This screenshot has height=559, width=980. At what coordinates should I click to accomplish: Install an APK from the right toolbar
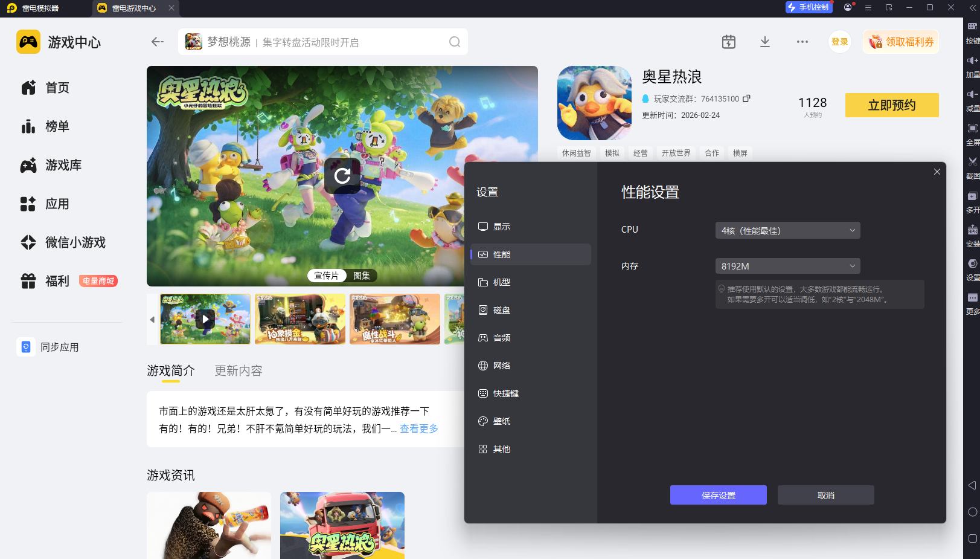972,236
